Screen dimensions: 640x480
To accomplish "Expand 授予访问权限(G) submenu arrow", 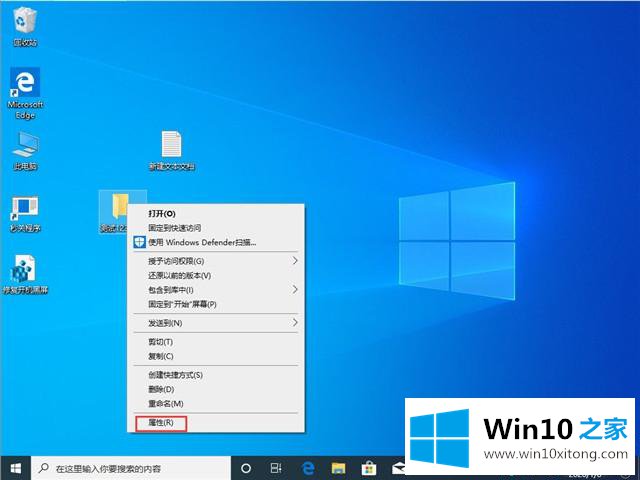I will click(295, 260).
